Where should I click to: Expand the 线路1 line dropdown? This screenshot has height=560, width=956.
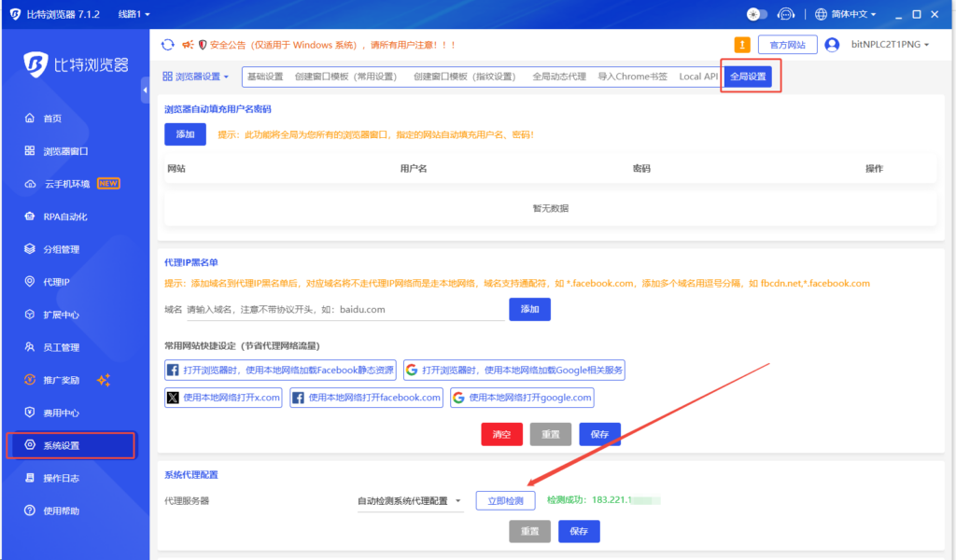pos(134,14)
